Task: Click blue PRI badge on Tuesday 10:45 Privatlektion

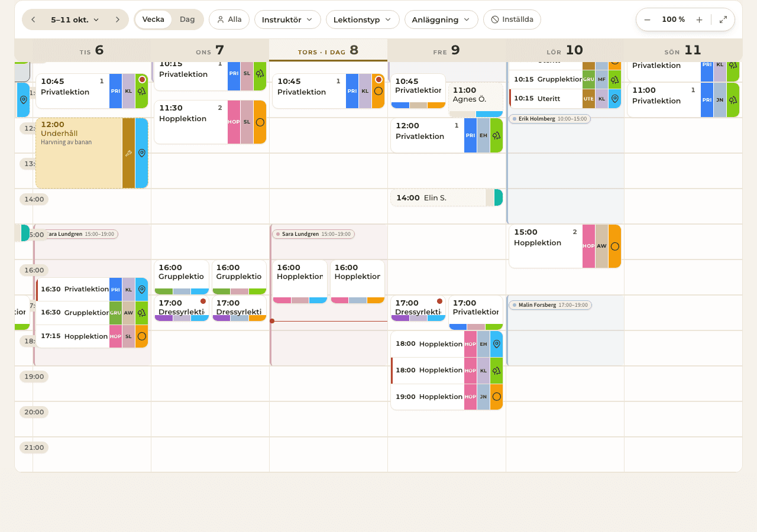Action: [x=115, y=91]
